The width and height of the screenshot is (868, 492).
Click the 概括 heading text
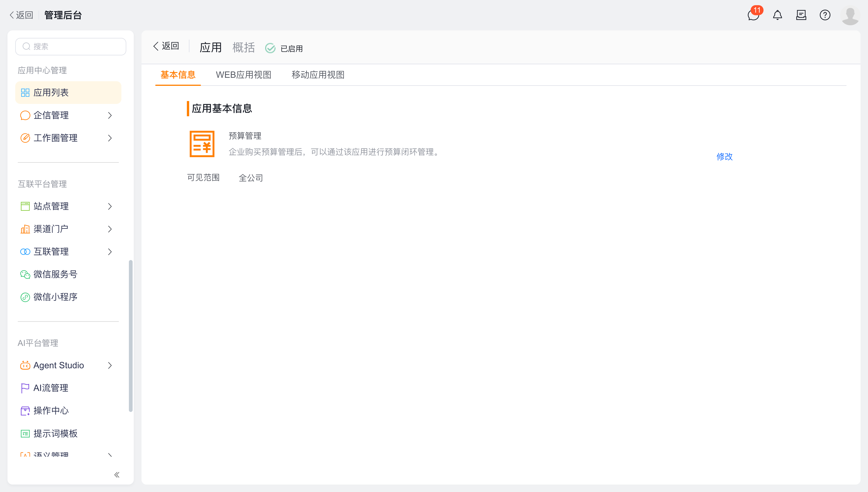(x=243, y=47)
